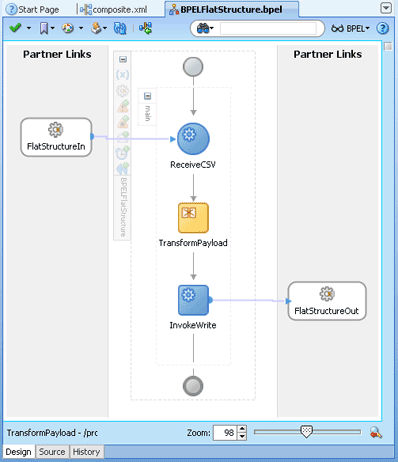Click the Variables (x) icon on the scope bar
Image resolution: width=398 pixels, height=462 pixels.
tap(122, 75)
